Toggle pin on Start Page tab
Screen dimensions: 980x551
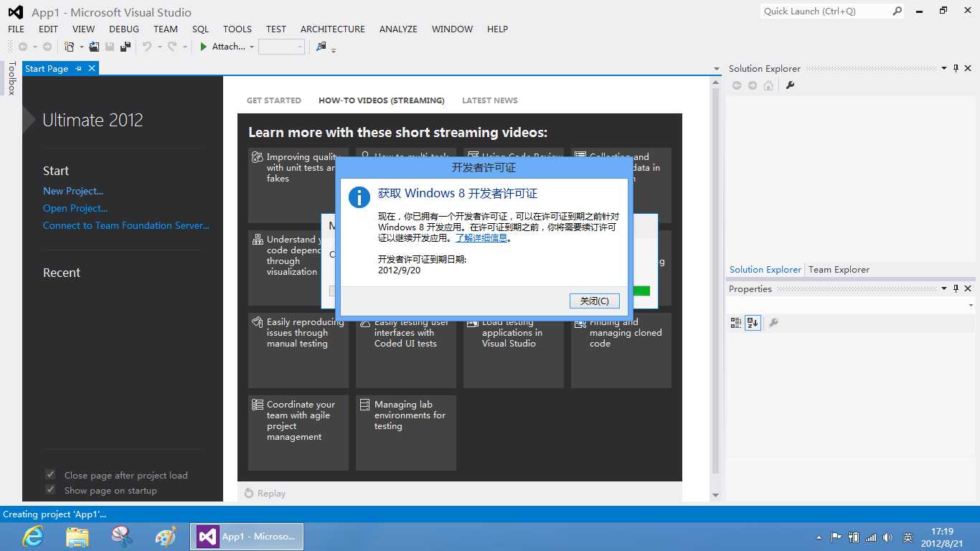pyautogui.click(x=79, y=68)
